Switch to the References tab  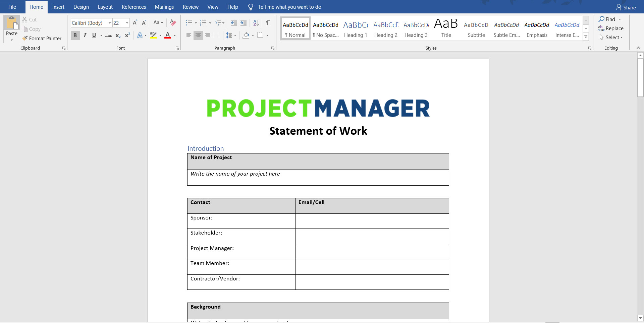[134, 7]
